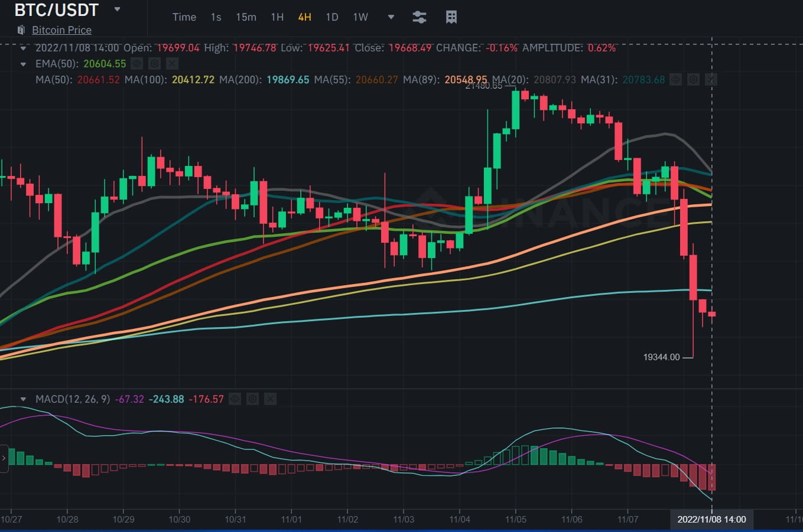Click the depth chart icon beside settings
803x532 pixels.
451,17
